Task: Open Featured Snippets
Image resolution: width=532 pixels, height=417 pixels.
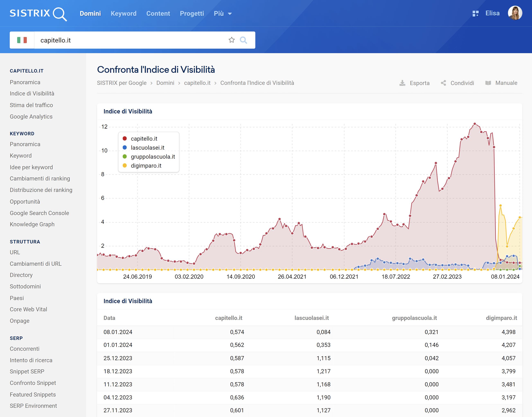Action: (x=33, y=395)
